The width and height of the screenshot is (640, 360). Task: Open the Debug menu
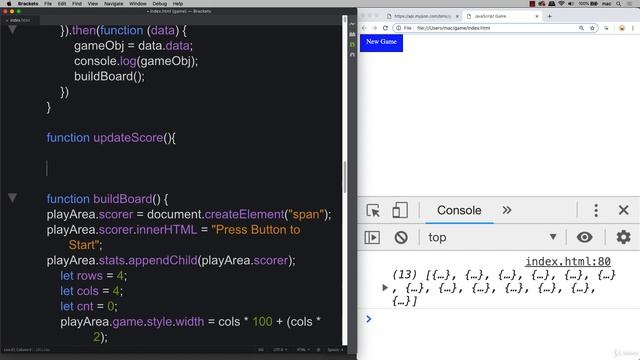[x=160, y=4]
